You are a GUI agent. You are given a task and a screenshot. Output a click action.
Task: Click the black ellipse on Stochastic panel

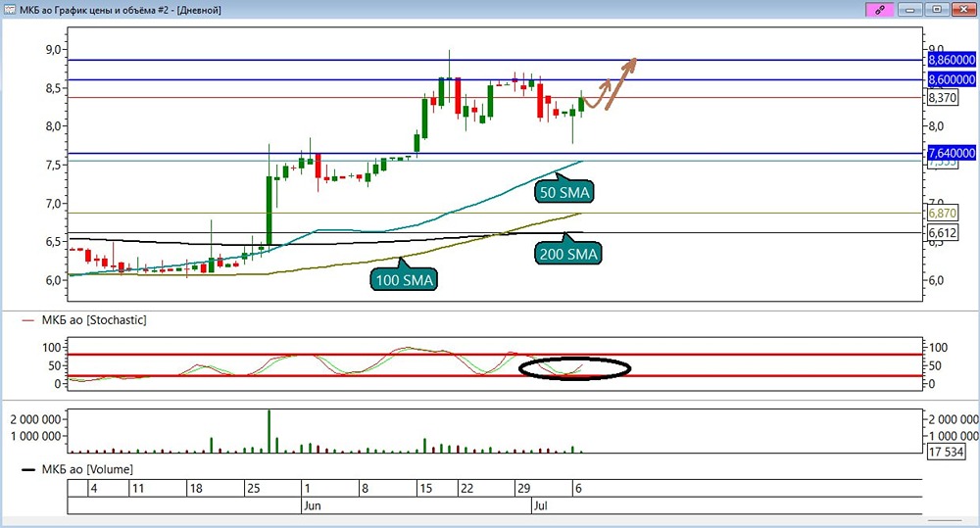click(x=575, y=368)
